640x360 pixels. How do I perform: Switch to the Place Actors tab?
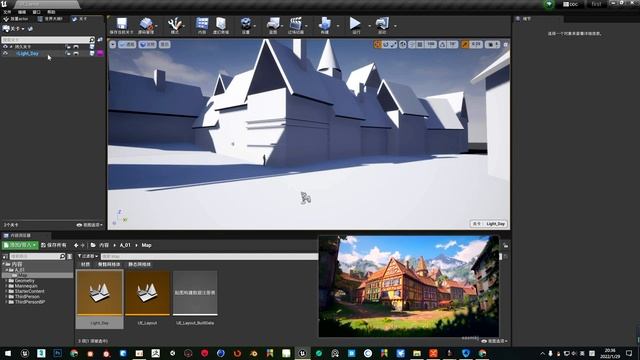coord(16,19)
